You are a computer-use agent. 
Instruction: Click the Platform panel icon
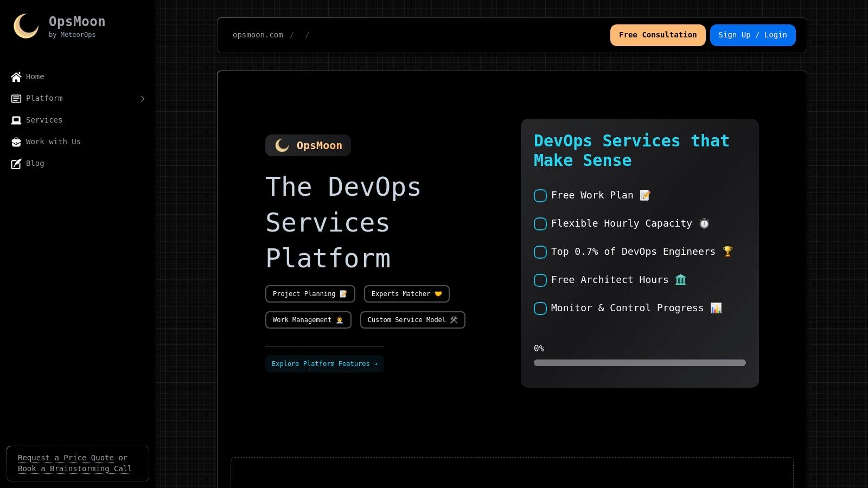pos(16,99)
